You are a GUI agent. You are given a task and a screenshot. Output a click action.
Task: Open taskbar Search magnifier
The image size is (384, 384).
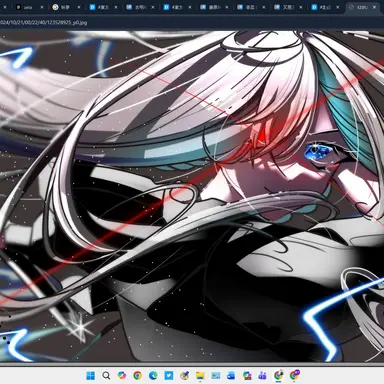(106, 376)
